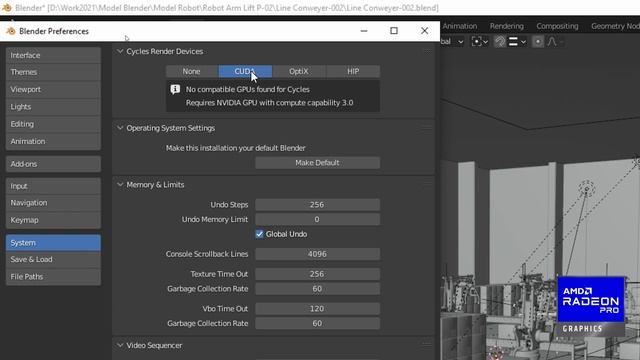Select the System preferences section
Viewport: 640px width, 360px height.
click(x=53, y=243)
